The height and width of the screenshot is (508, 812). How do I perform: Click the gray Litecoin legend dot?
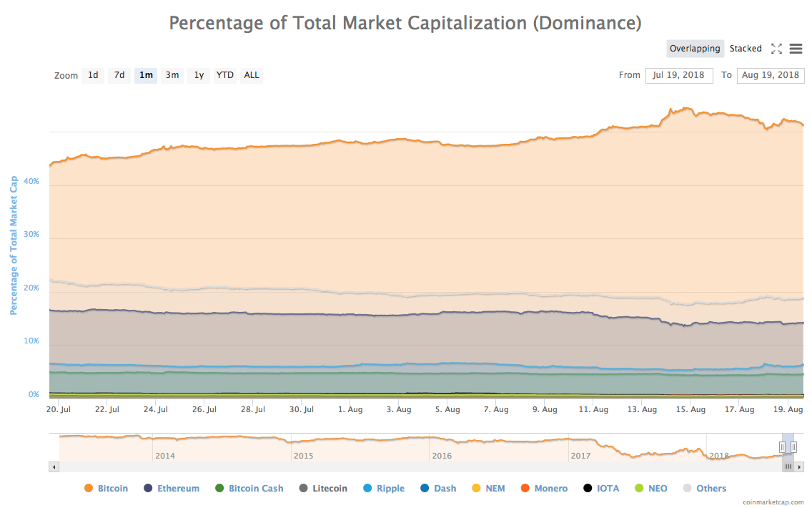pyautogui.click(x=304, y=488)
